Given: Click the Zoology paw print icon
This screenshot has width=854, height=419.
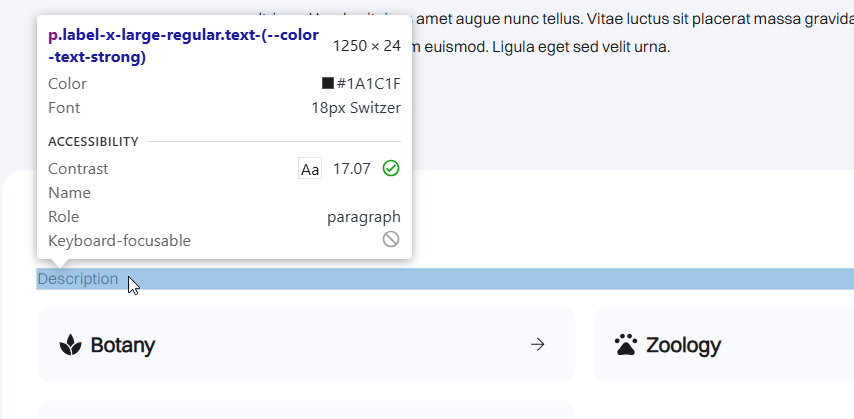Looking at the screenshot, I should [x=626, y=346].
